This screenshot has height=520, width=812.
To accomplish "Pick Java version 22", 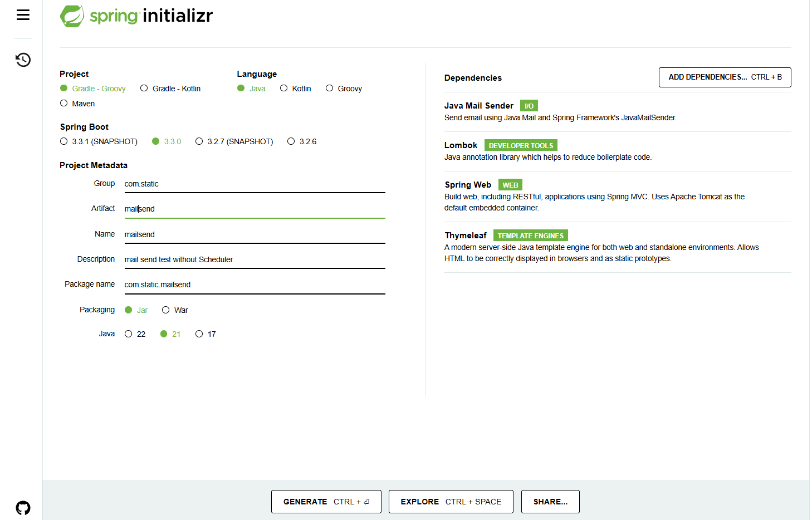I will coord(135,334).
